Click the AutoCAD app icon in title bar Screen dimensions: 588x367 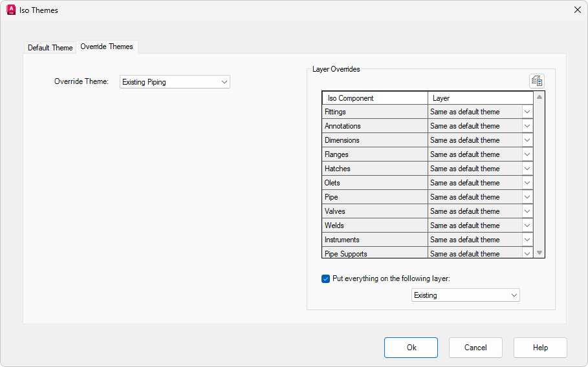11,10
